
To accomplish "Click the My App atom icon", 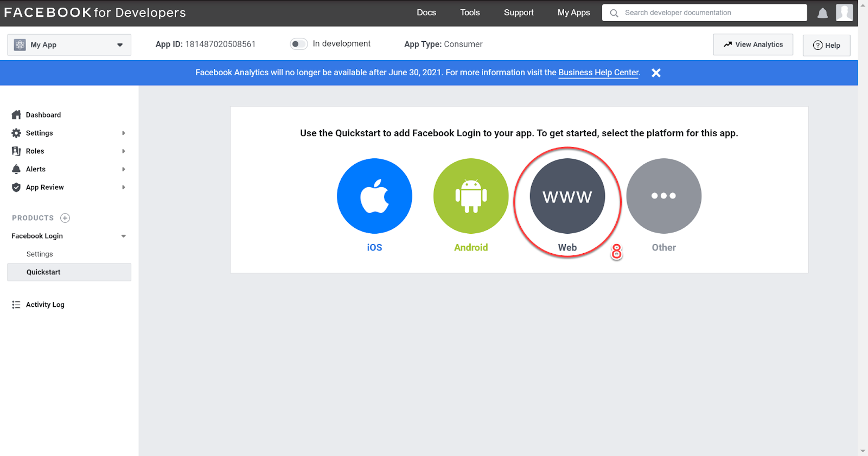I will pos(20,44).
